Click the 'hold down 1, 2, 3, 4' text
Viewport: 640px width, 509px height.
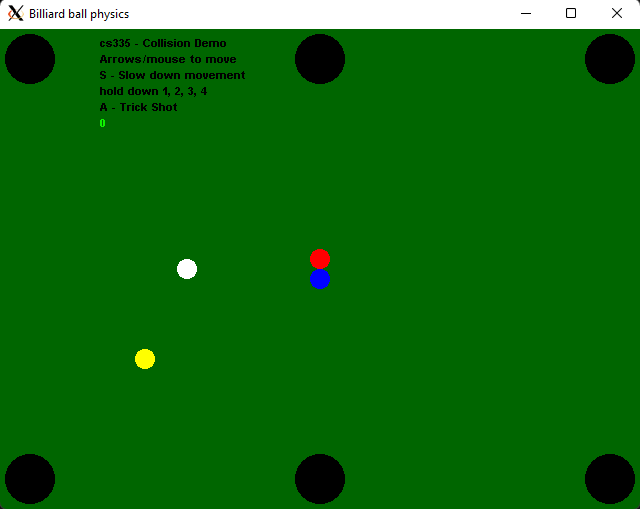coord(153,91)
